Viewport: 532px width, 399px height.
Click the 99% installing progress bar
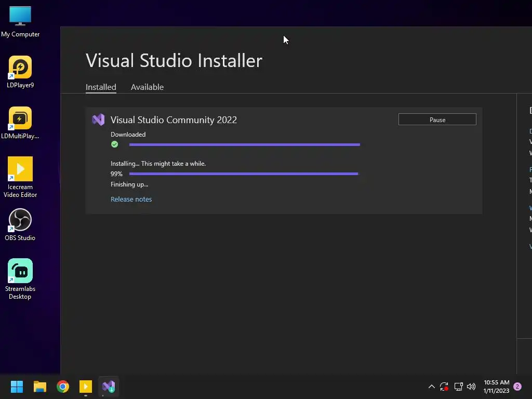pyautogui.click(x=244, y=174)
